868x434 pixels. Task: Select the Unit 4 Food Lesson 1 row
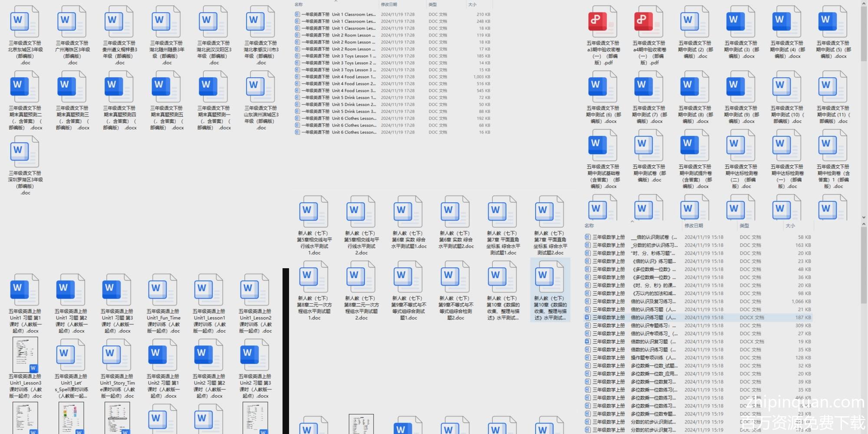[x=354, y=77]
